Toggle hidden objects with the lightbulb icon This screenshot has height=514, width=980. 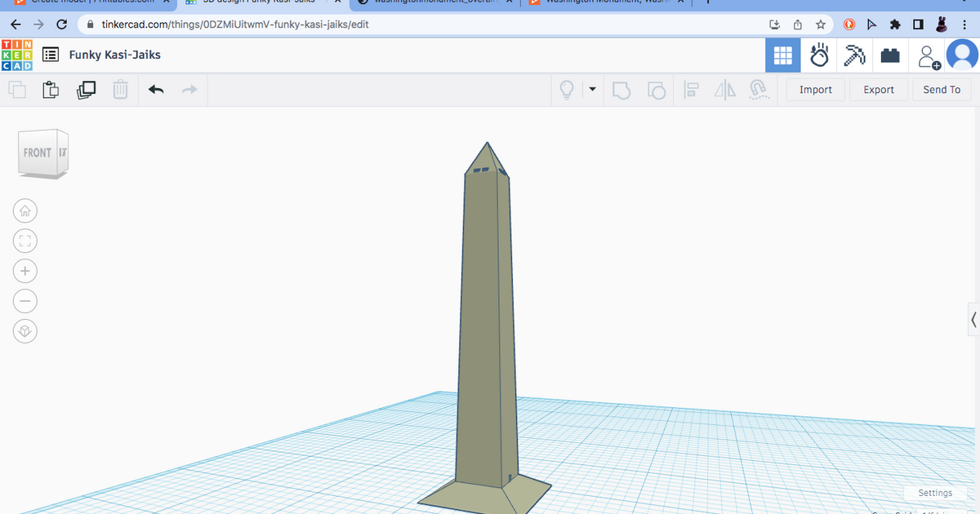pyautogui.click(x=567, y=90)
